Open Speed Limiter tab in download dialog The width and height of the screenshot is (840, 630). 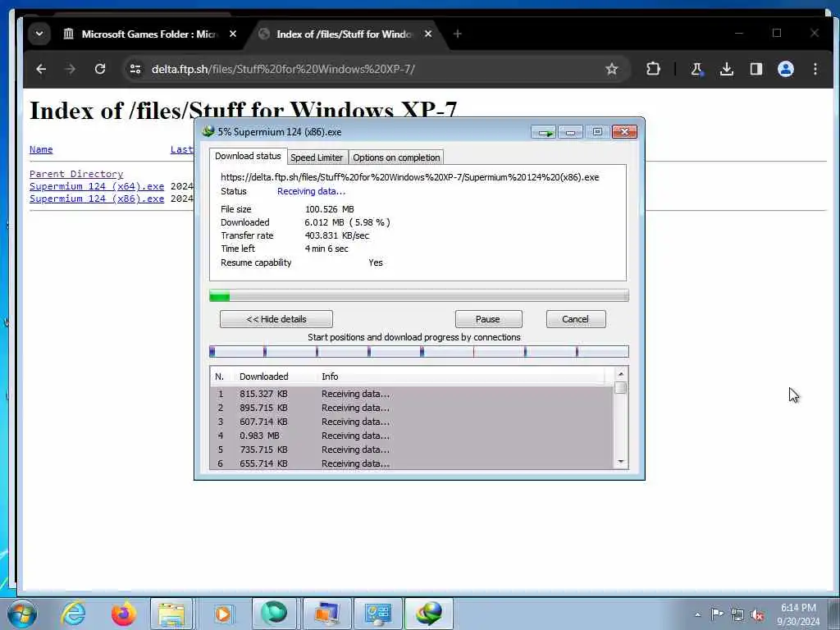[x=317, y=157]
